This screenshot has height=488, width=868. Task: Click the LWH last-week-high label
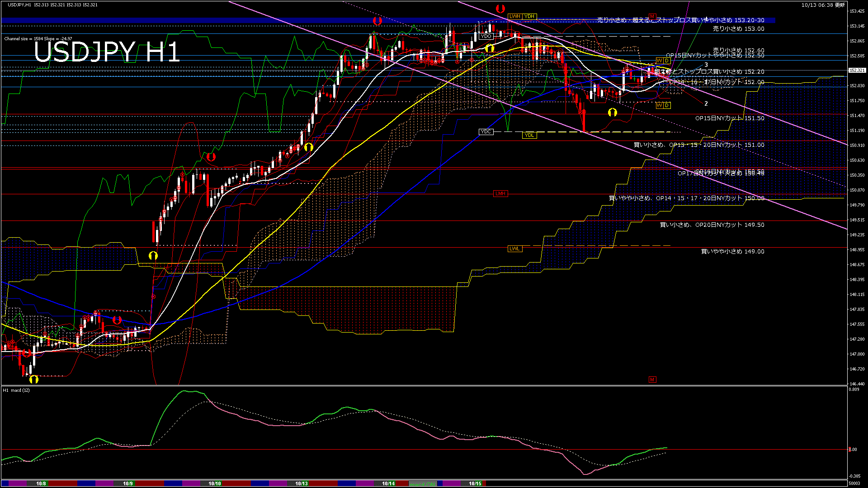pyautogui.click(x=515, y=16)
